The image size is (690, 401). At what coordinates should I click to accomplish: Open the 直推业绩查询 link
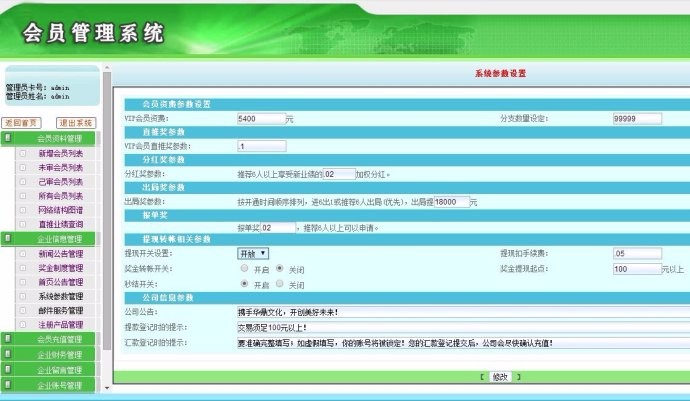pyautogui.click(x=60, y=224)
